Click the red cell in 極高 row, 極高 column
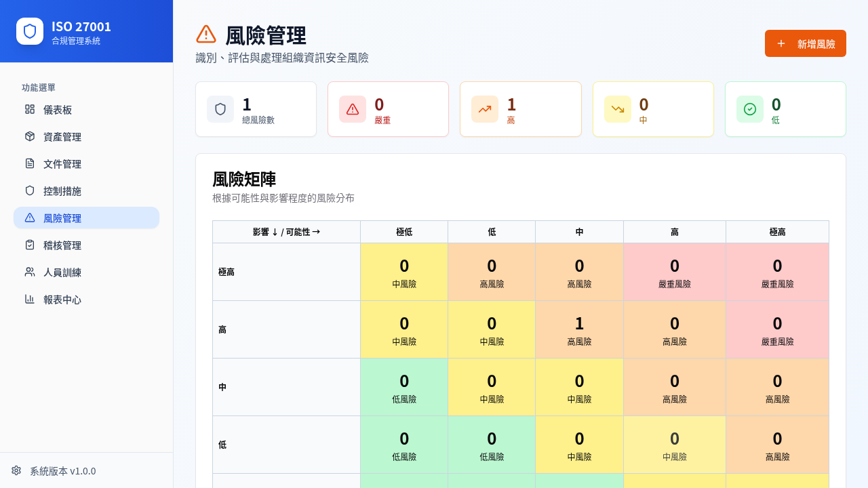Image resolution: width=868 pixels, height=488 pixels. [777, 272]
